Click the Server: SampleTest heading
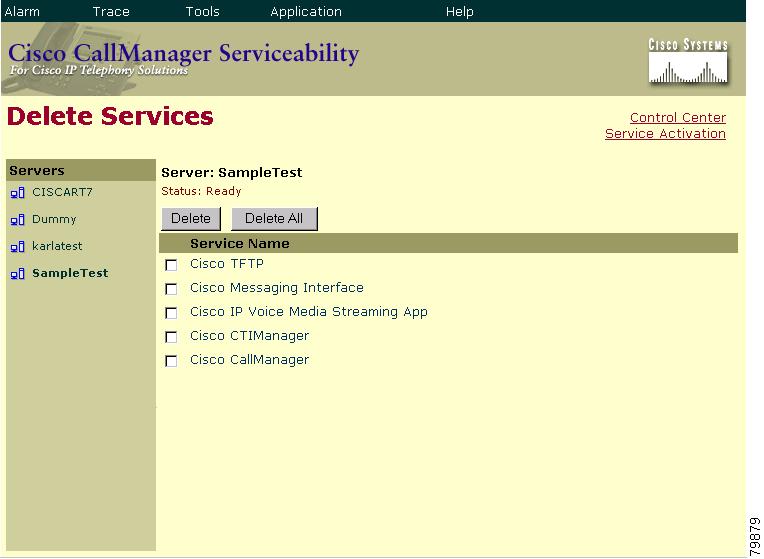The width and height of the screenshot is (764, 559). (232, 173)
